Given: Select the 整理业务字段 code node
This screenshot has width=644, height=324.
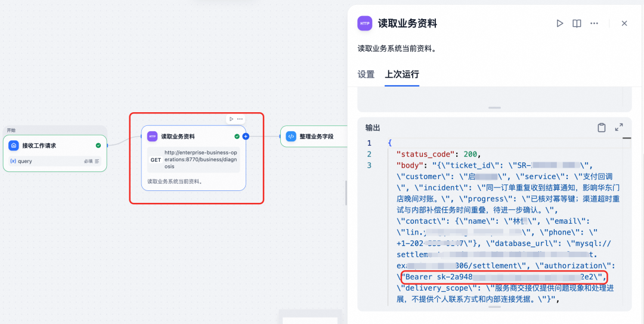Looking at the screenshot, I should click(314, 136).
